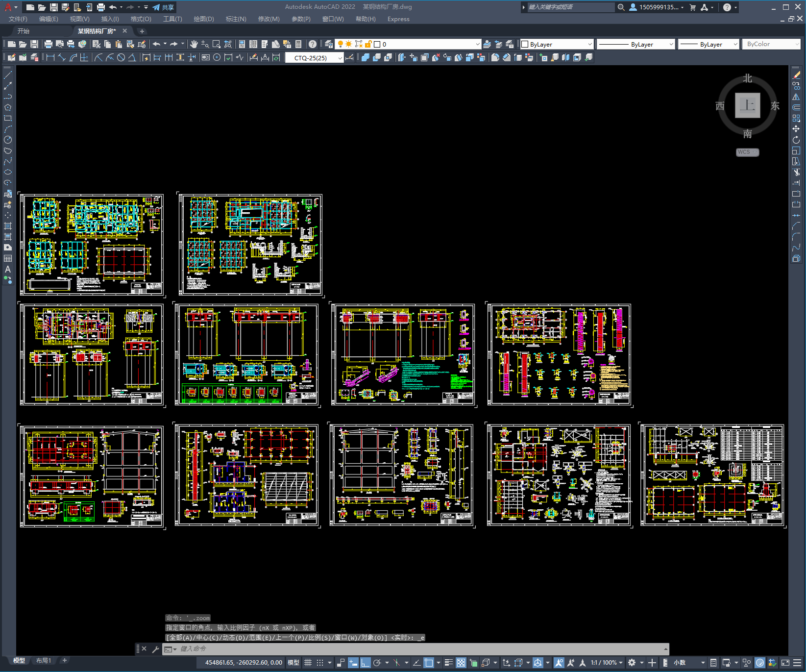This screenshot has height=672, width=806.
Task: Click the white layer color swatch beside 0
Action: (x=377, y=44)
